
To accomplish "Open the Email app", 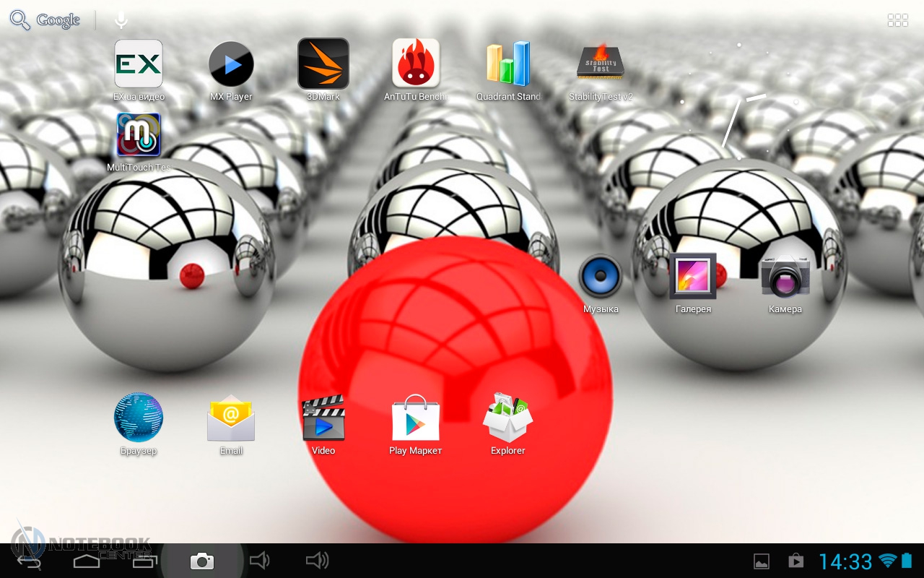I will pos(231,418).
